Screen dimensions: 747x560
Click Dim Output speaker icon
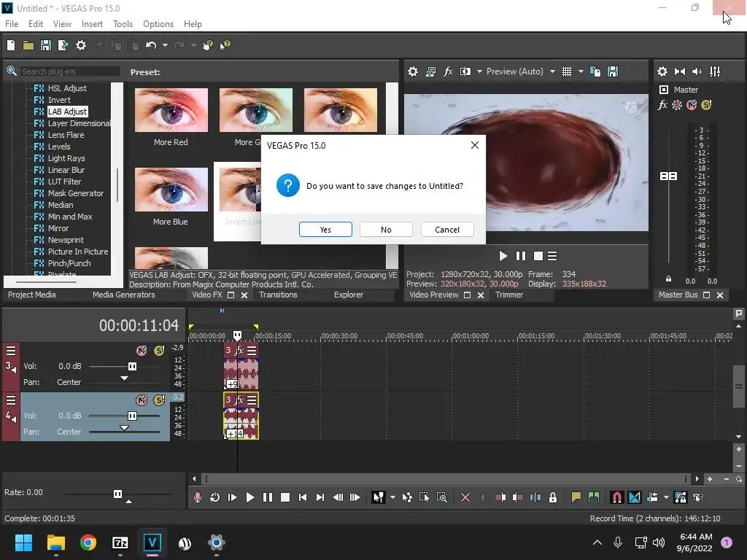(697, 71)
